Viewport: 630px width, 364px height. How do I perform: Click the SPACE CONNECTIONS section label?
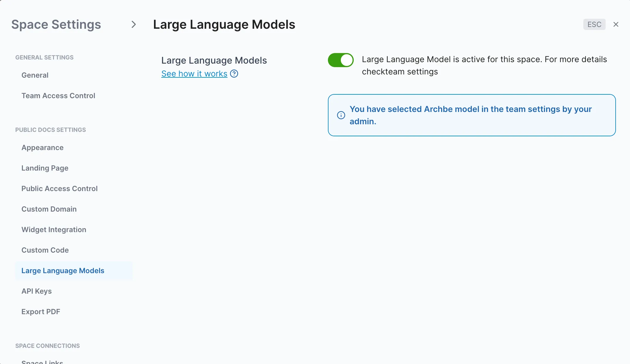pyautogui.click(x=48, y=346)
